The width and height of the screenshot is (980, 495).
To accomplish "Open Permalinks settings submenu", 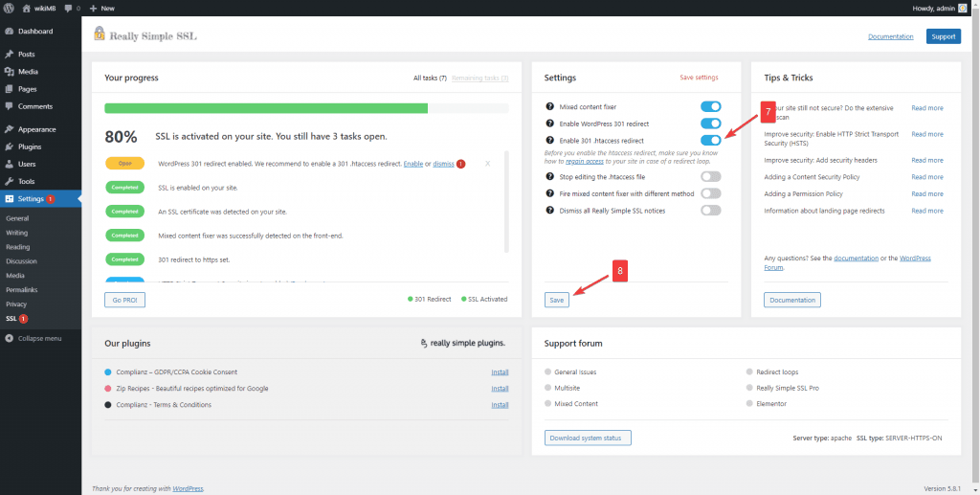I will (x=21, y=290).
